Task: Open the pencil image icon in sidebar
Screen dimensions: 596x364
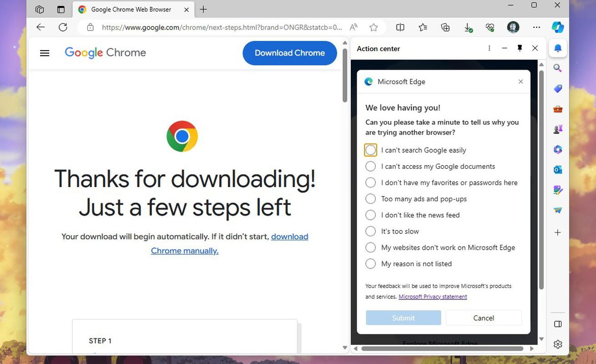Action: [x=558, y=190]
